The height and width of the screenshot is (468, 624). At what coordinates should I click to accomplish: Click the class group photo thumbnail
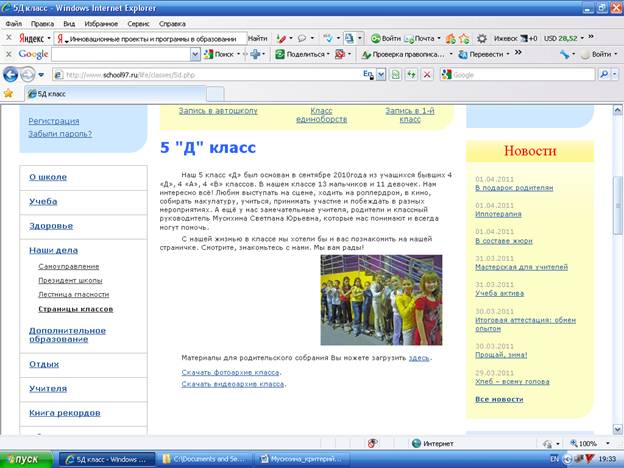(381, 299)
